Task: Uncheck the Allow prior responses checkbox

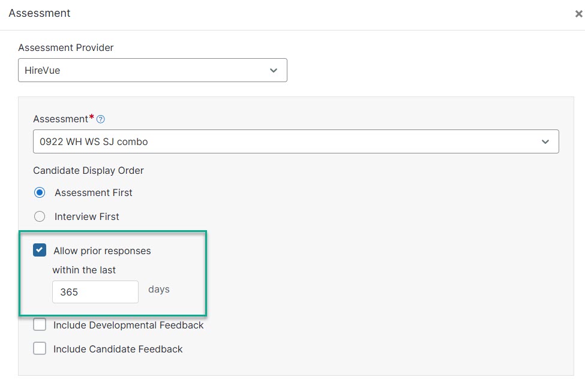Action: [x=40, y=250]
